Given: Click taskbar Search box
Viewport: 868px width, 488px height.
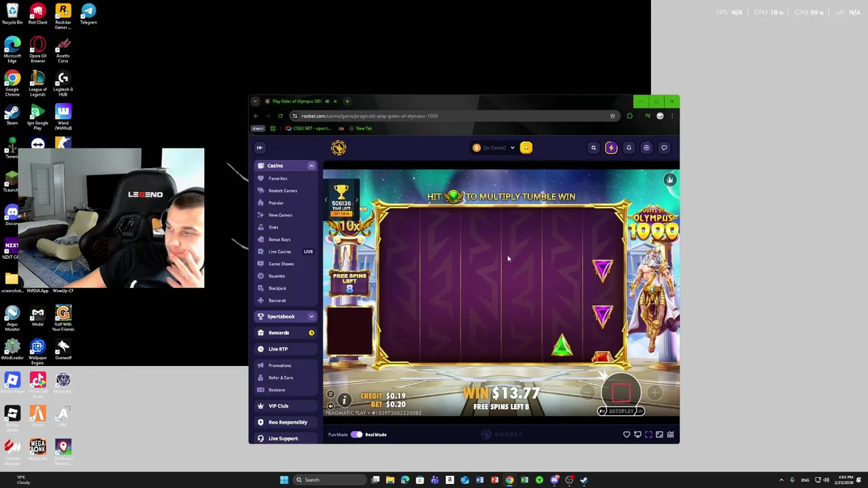Looking at the screenshot, I should (329, 480).
